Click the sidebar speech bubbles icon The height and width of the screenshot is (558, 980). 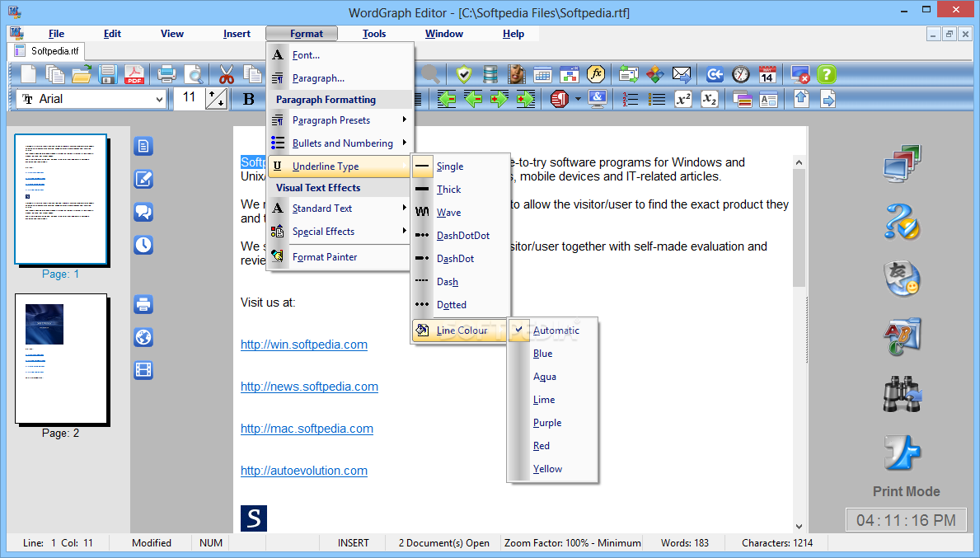143,213
